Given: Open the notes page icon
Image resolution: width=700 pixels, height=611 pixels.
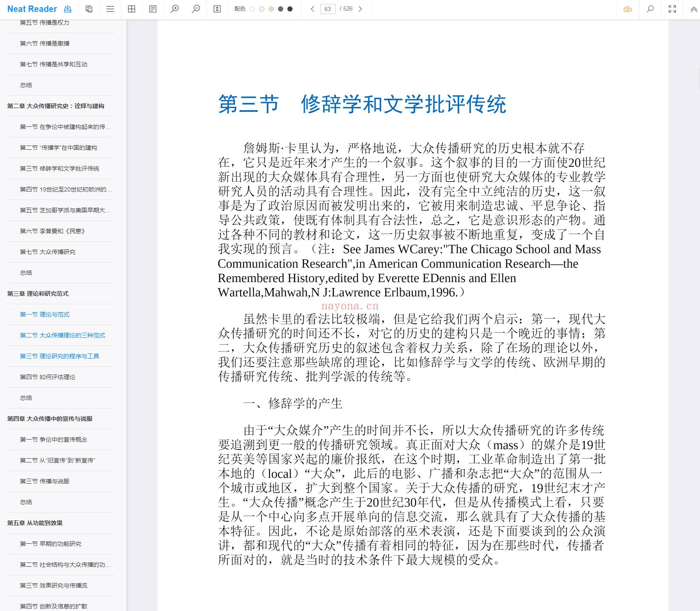Looking at the screenshot, I should tap(153, 9).
